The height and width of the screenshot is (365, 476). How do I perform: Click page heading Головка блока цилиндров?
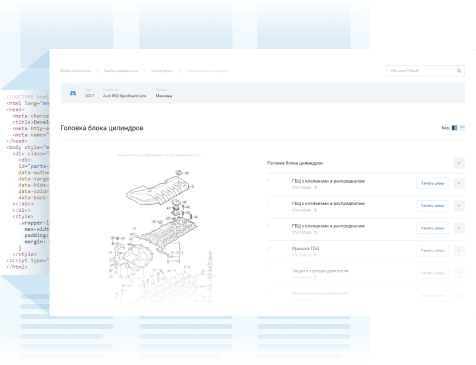click(102, 128)
